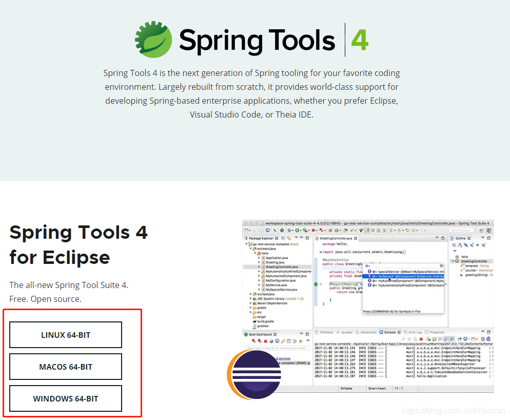Expand Maven Dependencies node

pyautogui.click(x=250, y=303)
